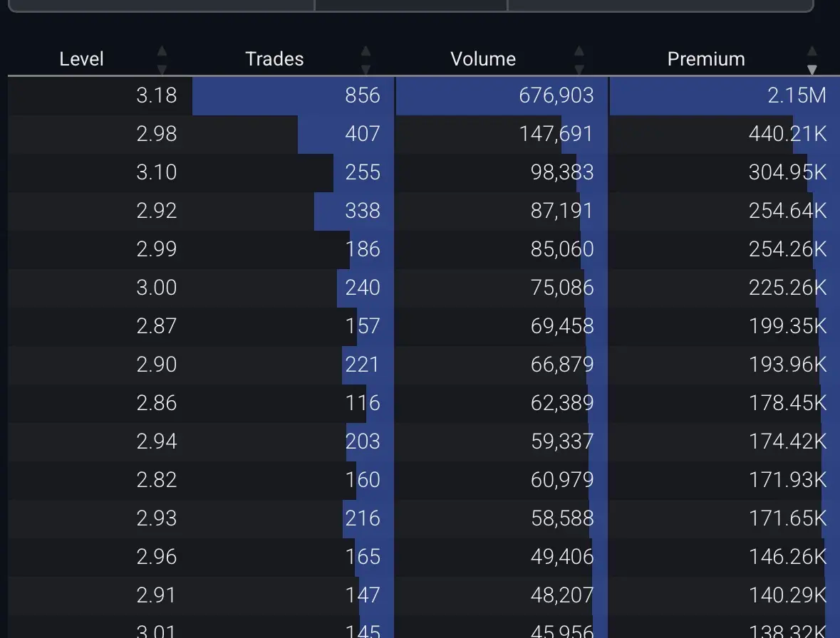Image resolution: width=840 pixels, height=638 pixels.
Task: Click the 66,879 volume value
Action: pyautogui.click(x=562, y=365)
